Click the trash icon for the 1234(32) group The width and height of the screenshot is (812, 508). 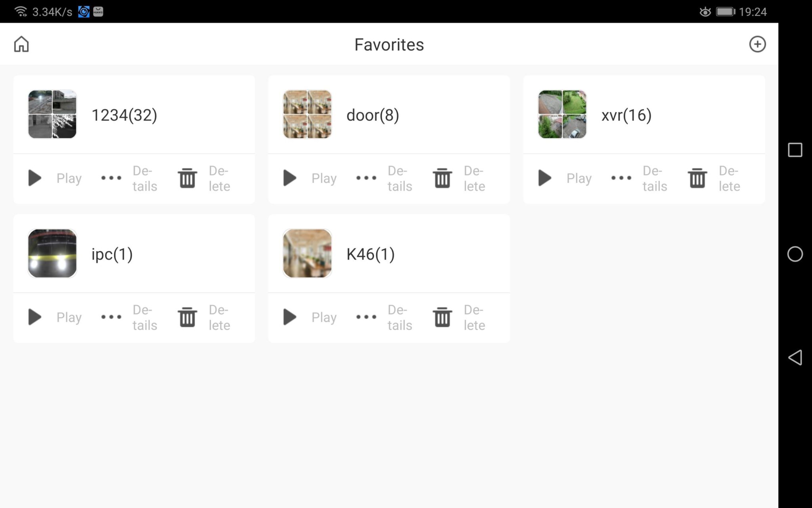[x=187, y=178]
